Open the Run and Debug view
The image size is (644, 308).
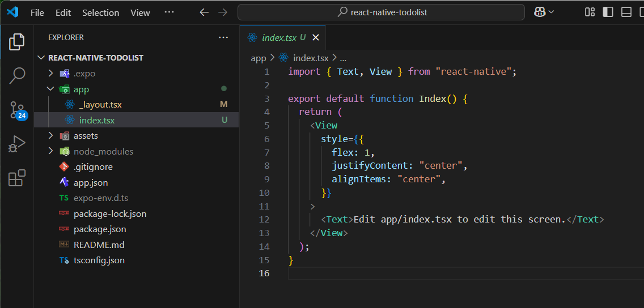point(17,144)
